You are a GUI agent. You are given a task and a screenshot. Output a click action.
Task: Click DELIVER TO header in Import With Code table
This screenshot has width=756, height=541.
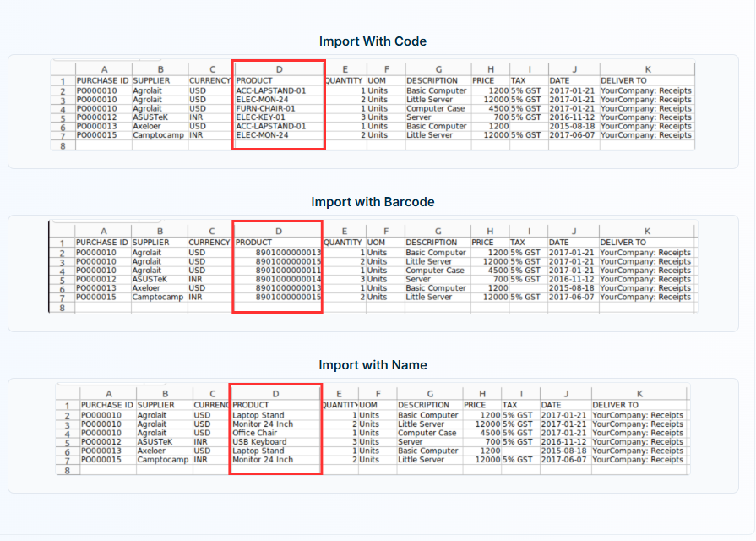[624, 80]
